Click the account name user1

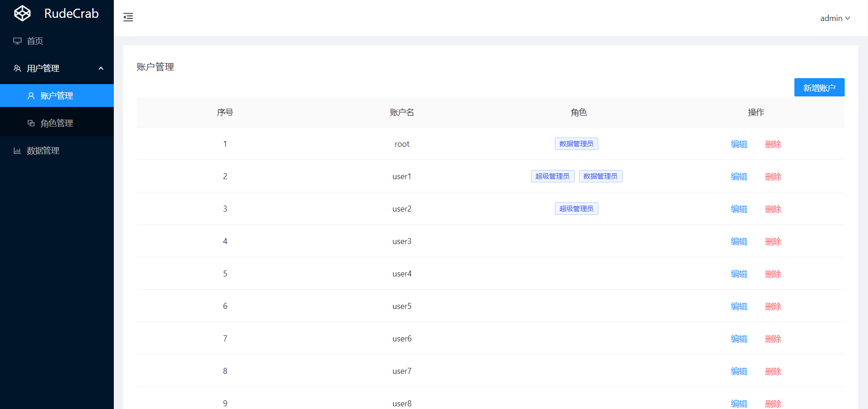tap(402, 176)
